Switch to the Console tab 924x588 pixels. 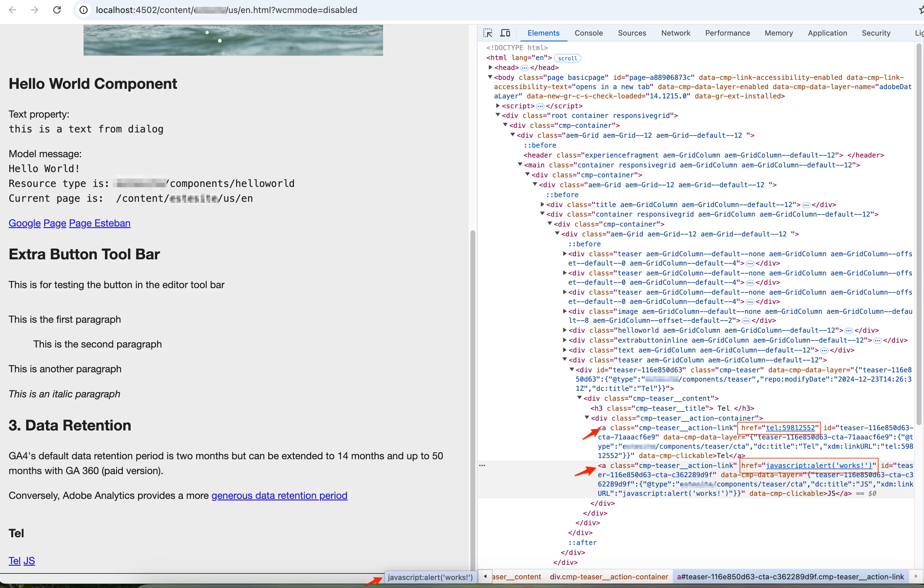(588, 33)
